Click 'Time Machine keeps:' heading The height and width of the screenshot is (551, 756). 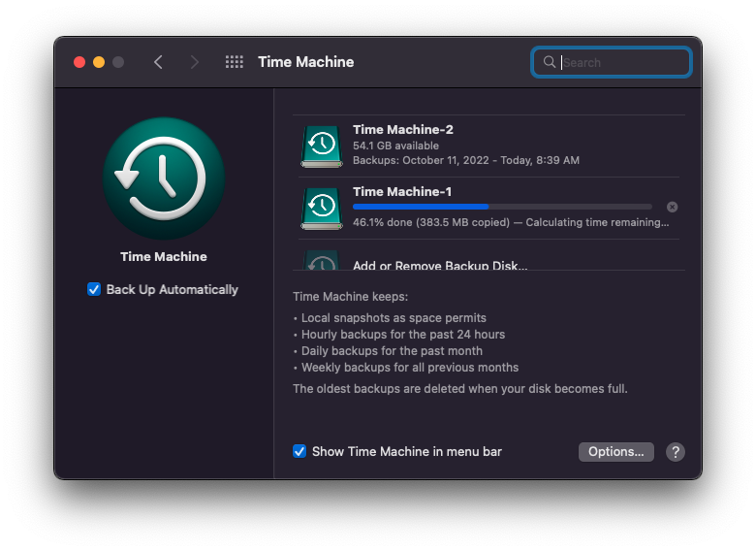point(351,296)
